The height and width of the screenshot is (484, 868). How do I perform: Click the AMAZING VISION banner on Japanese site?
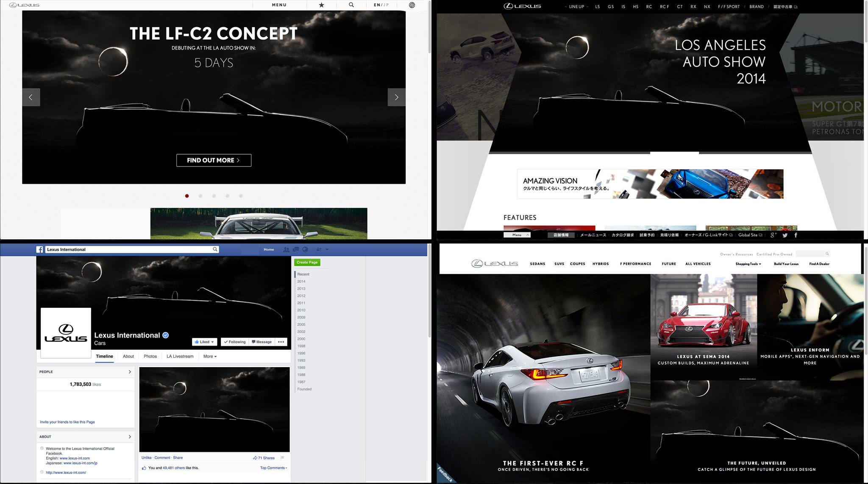(650, 184)
